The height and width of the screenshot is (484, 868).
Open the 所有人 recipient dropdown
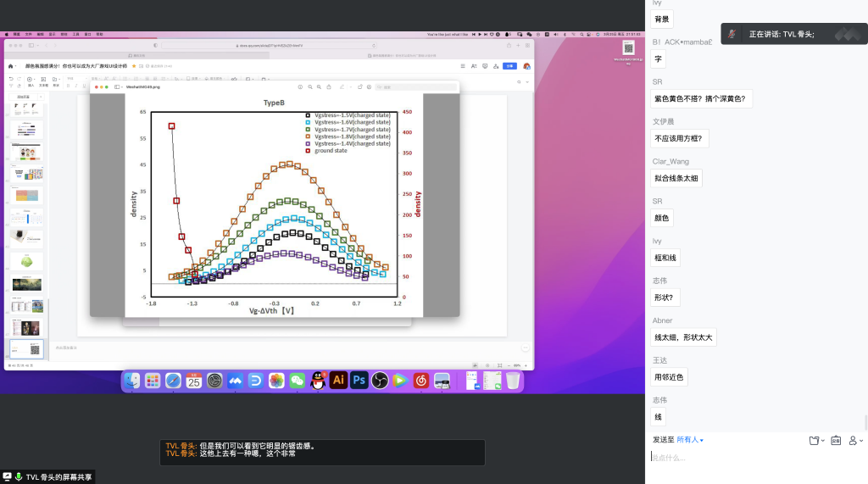coord(690,440)
